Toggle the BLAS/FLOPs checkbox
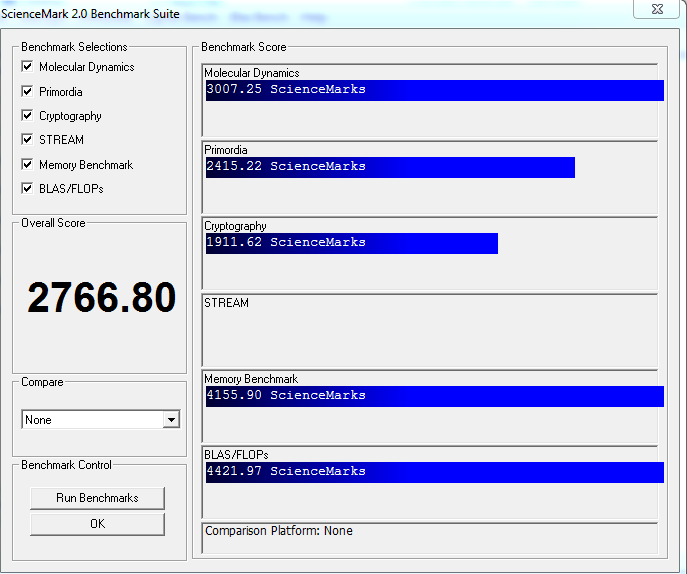This screenshot has height=574, width=687. coord(27,188)
